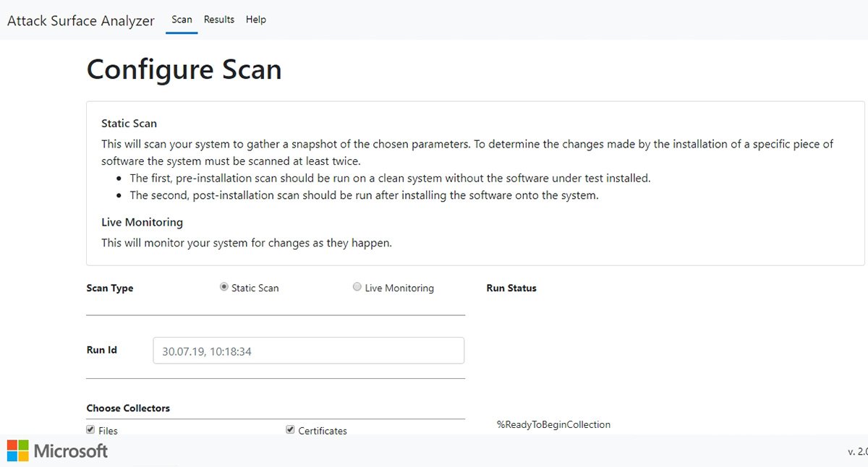Click the Configure Scan page title
868x467 pixels.
[184, 69]
